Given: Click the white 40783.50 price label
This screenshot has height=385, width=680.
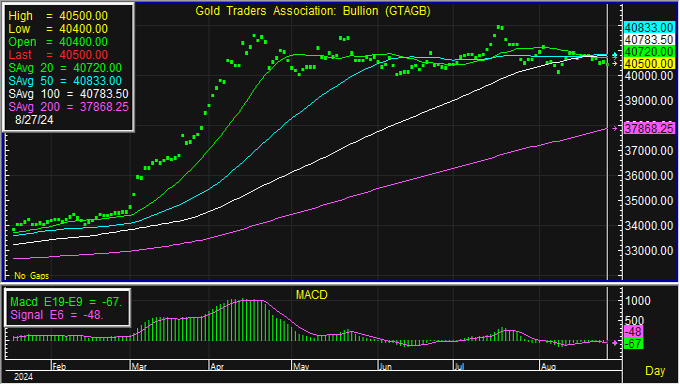Looking at the screenshot, I should pyautogui.click(x=649, y=39).
